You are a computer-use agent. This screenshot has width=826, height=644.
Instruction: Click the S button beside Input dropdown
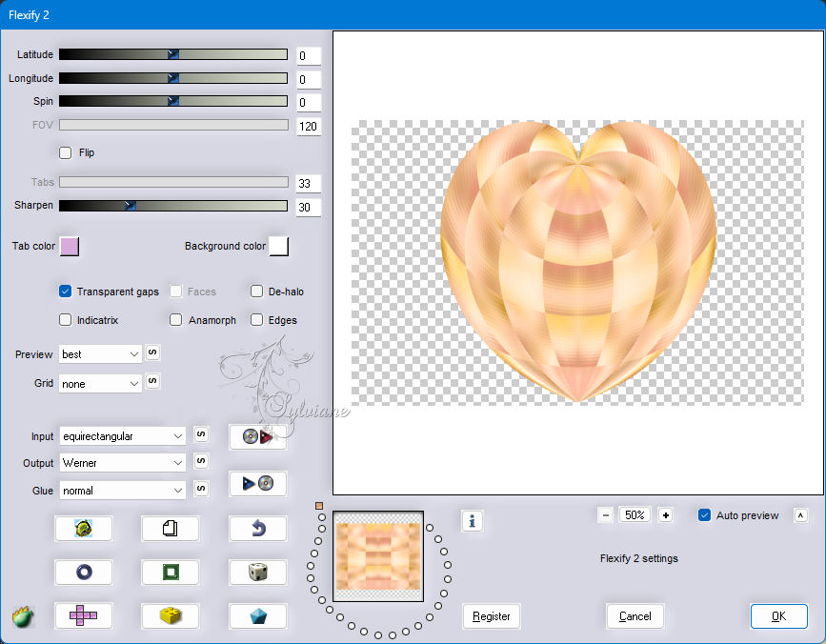click(201, 434)
